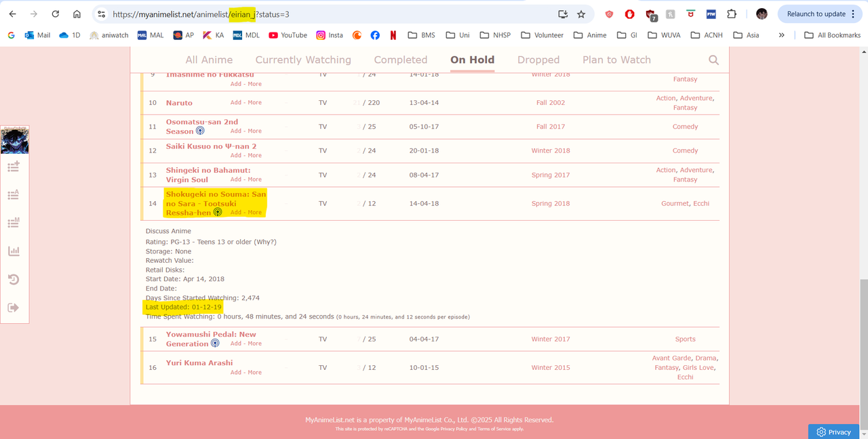The width and height of the screenshot is (868, 439).
Task: Click the airing icon beside Yowamushi Pedal Generation
Action: tap(215, 343)
